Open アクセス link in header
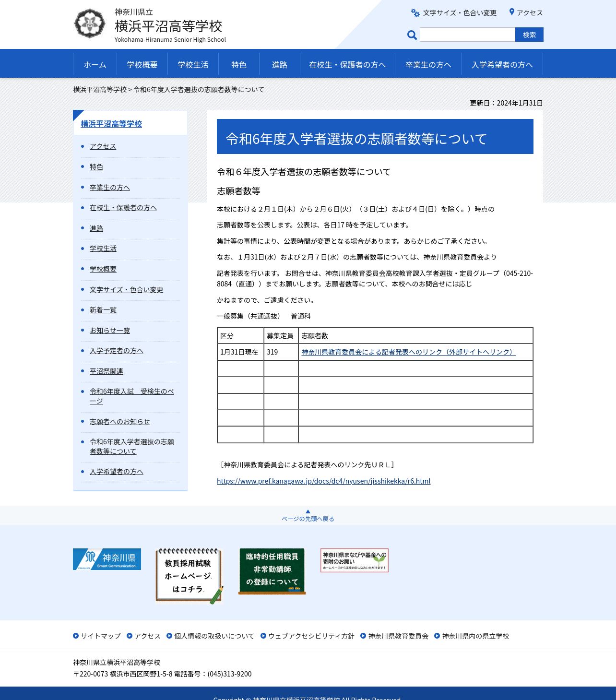Image resolution: width=616 pixels, height=700 pixels. point(530,13)
